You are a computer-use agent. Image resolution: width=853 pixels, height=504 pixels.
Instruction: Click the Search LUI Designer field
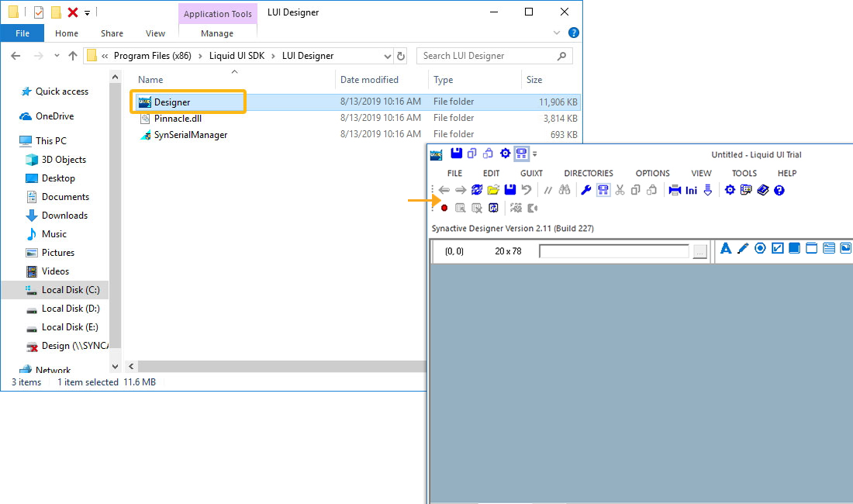click(495, 56)
